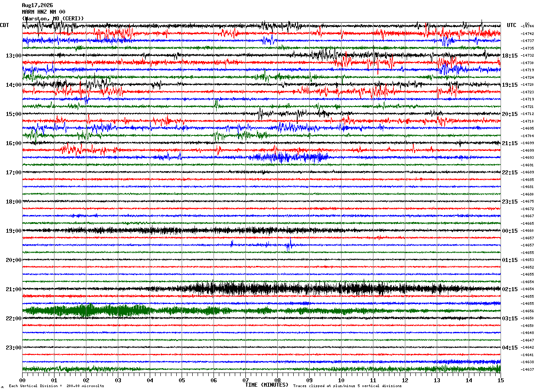Click the DC offset value -14638
Viewport: 536px width, 392px height.
(x=527, y=362)
